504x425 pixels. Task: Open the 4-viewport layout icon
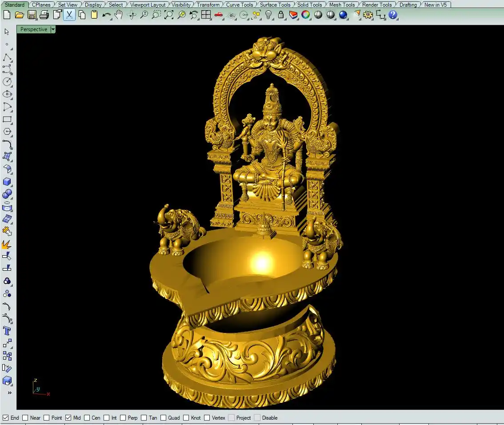click(x=206, y=15)
